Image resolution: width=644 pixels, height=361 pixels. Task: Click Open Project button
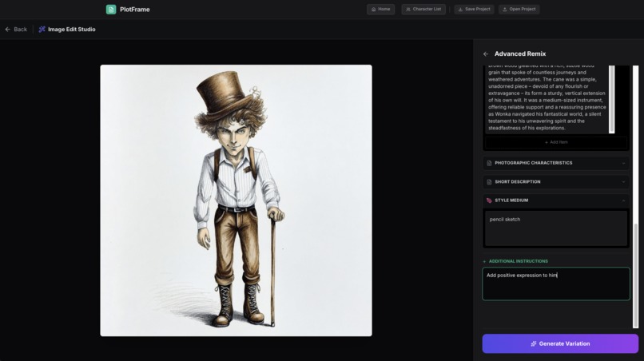click(519, 9)
